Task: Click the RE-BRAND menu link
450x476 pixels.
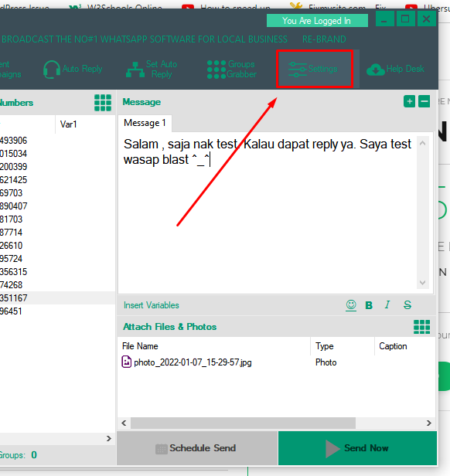Action: tap(324, 39)
